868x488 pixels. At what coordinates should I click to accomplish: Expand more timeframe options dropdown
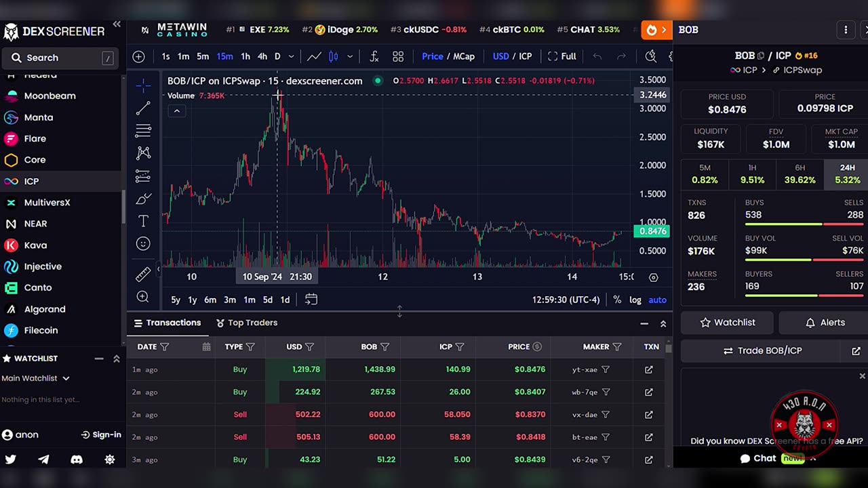[292, 56]
